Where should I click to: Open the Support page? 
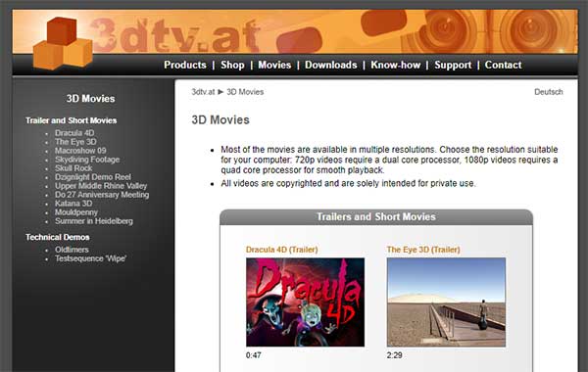[453, 65]
